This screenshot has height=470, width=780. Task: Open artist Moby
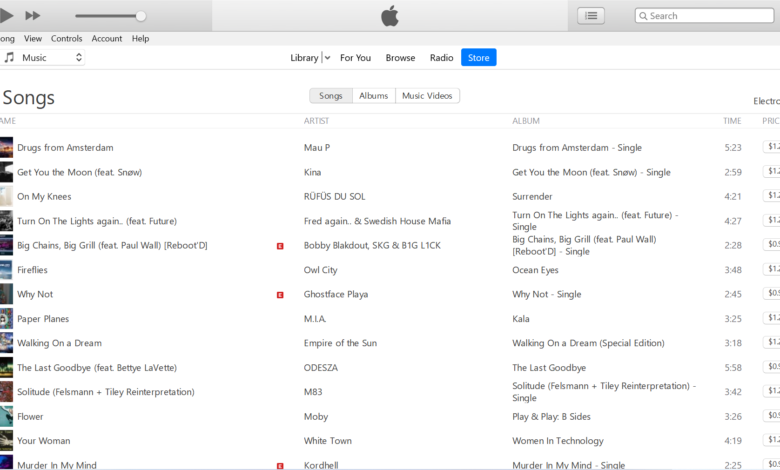316,416
